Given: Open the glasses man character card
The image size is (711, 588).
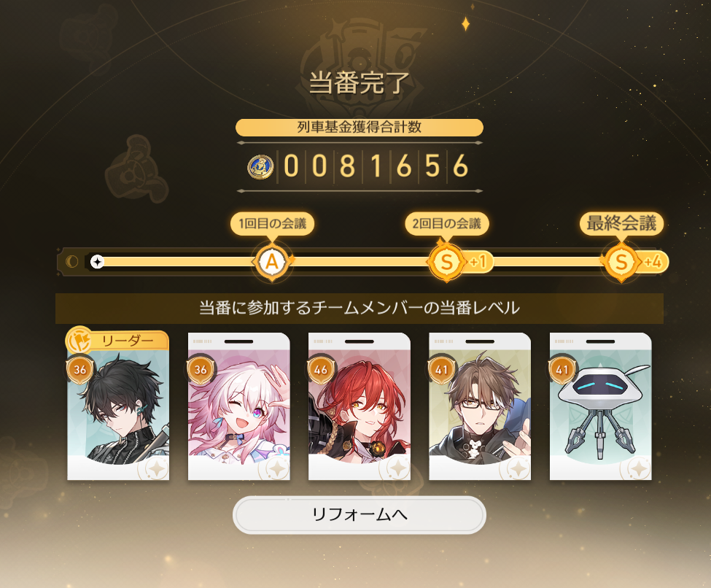Looking at the screenshot, I should 480,406.
